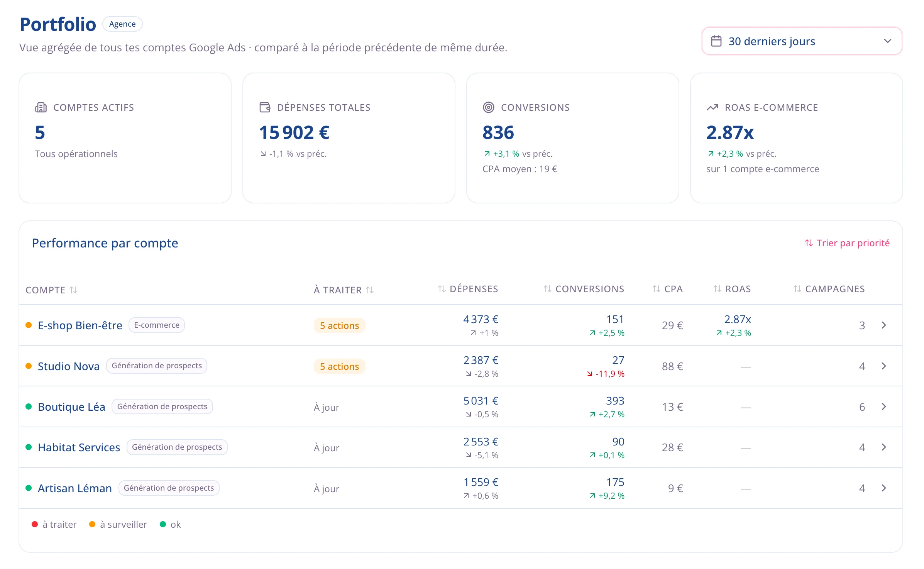This screenshot has width=924, height=569.
Task: Sort table by CPA column header
Action: [x=668, y=289]
